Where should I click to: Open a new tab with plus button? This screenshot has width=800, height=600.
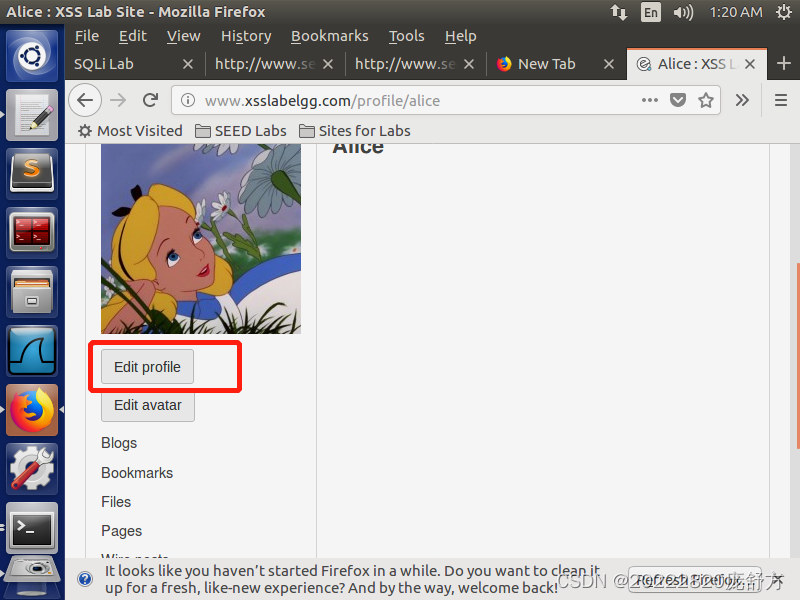[784, 64]
